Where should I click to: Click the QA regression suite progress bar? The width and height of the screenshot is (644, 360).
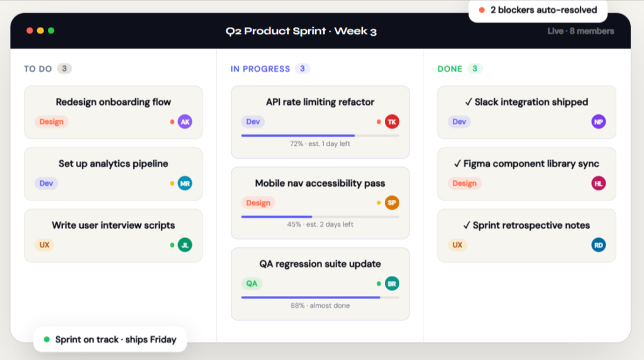point(320,297)
